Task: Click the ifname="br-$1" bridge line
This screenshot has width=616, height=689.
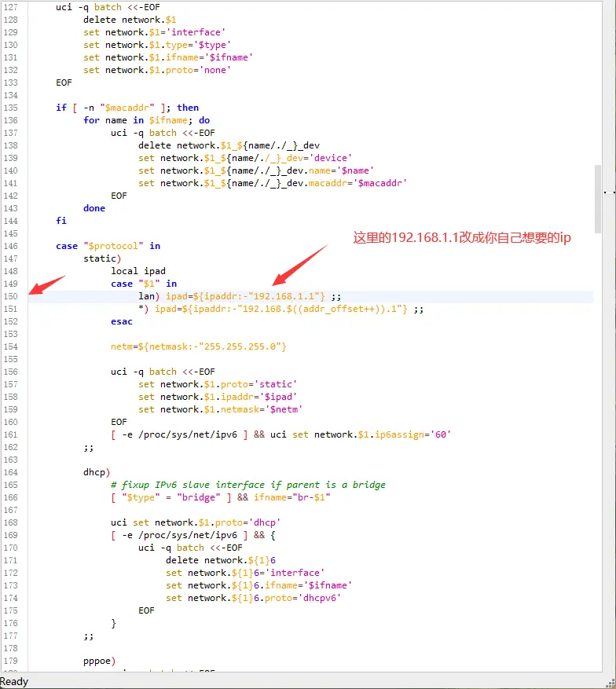Action: pyautogui.click(x=221, y=498)
